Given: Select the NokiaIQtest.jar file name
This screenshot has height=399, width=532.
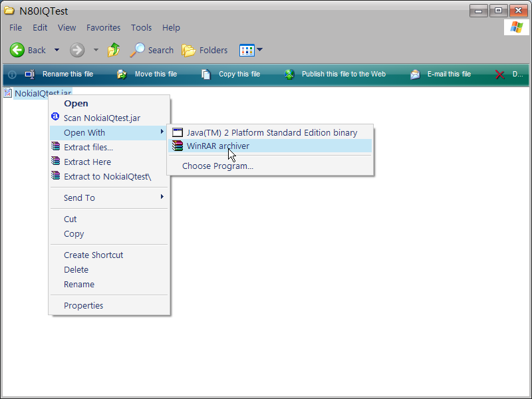Looking at the screenshot, I should (x=43, y=93).
